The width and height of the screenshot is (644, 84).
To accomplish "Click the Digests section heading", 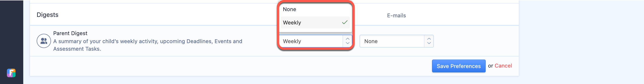I will pyautogui.click(x=47, y=15).
